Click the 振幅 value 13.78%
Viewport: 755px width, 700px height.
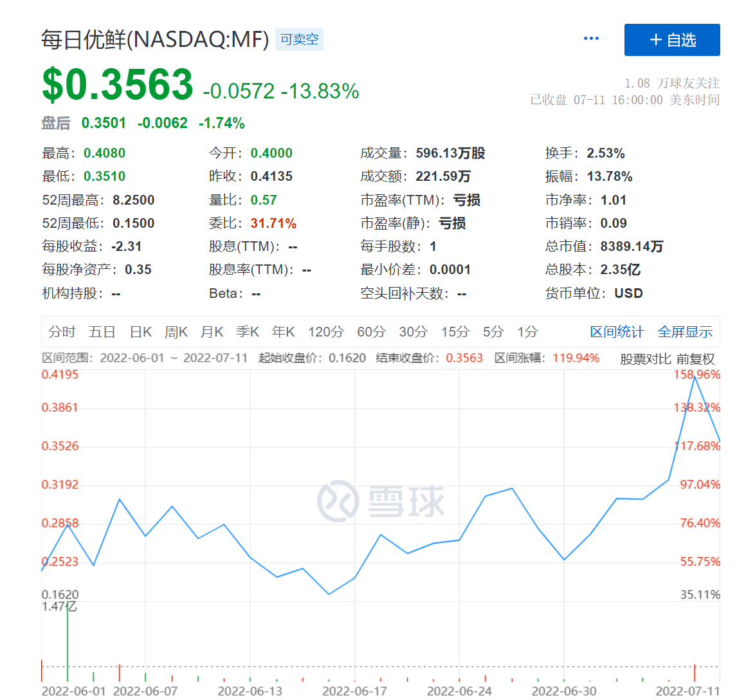(609, 176)
